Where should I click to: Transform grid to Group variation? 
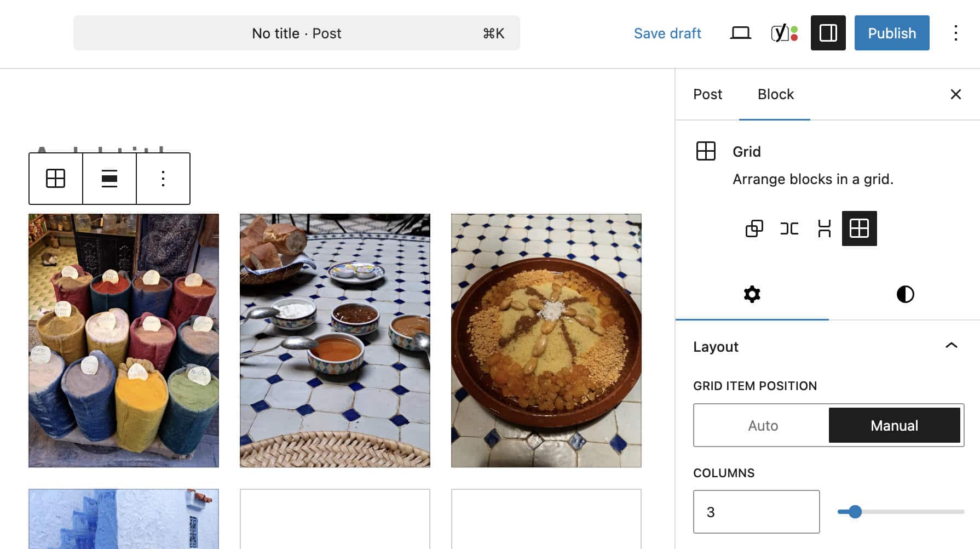point(755,228)
